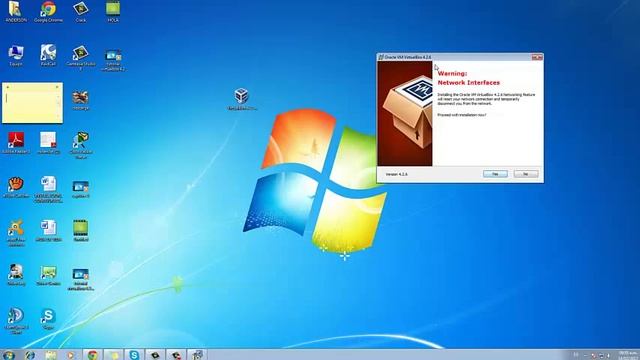This screenshot has width=640, height=360.
Task: Switch to Sticky Notes in the taskbar
Action: coord(113,355)
